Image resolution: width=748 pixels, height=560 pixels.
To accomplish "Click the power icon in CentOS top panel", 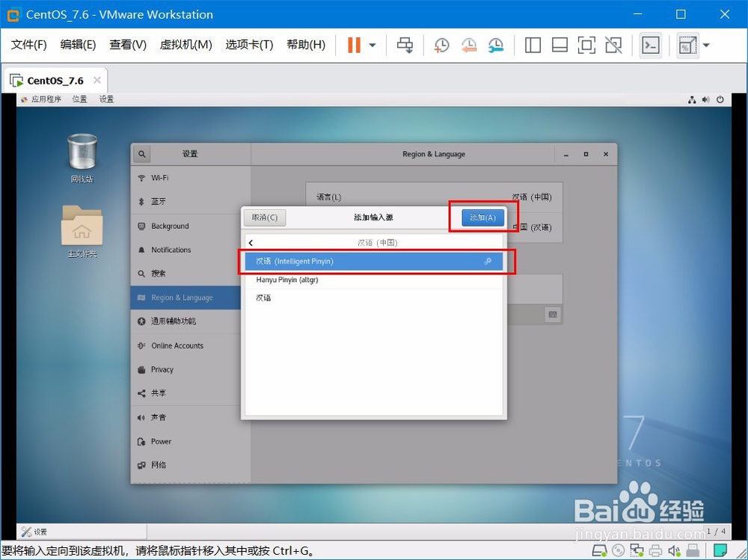I will pos(720,99).
